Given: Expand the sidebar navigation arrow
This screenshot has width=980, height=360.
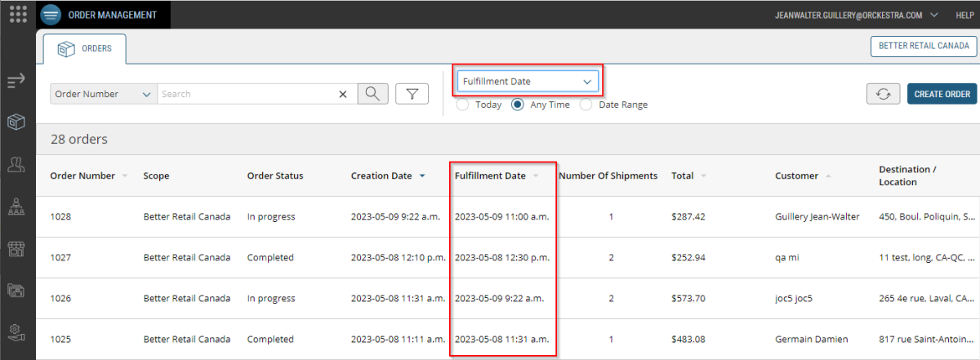Looking at the screenshot, I should point(16,80).
